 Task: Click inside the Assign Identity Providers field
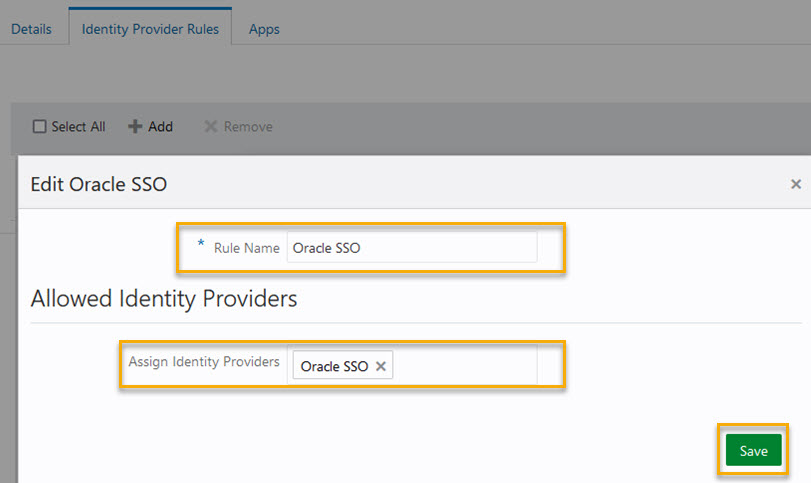point(412,365)
